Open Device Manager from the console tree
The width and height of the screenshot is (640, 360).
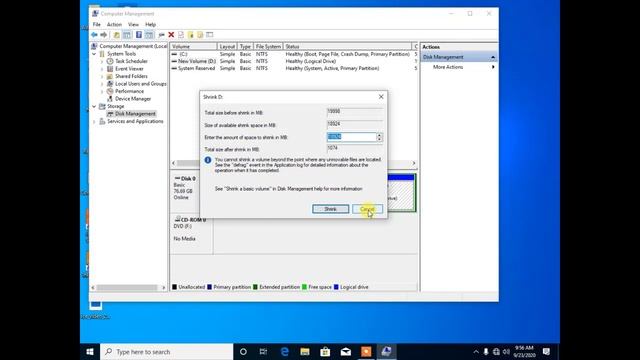tap(133, 99)
